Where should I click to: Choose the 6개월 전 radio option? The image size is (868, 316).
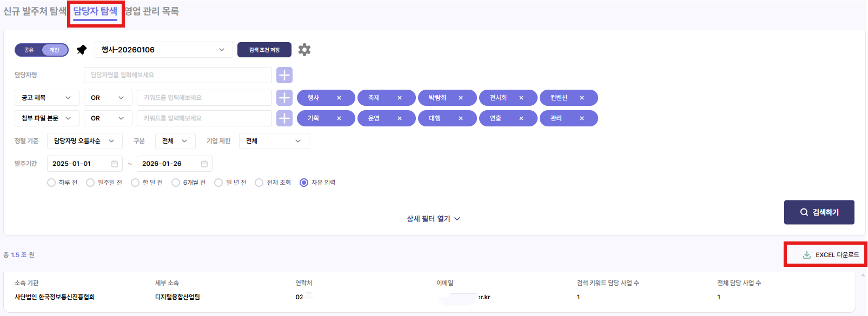point(176,183)
